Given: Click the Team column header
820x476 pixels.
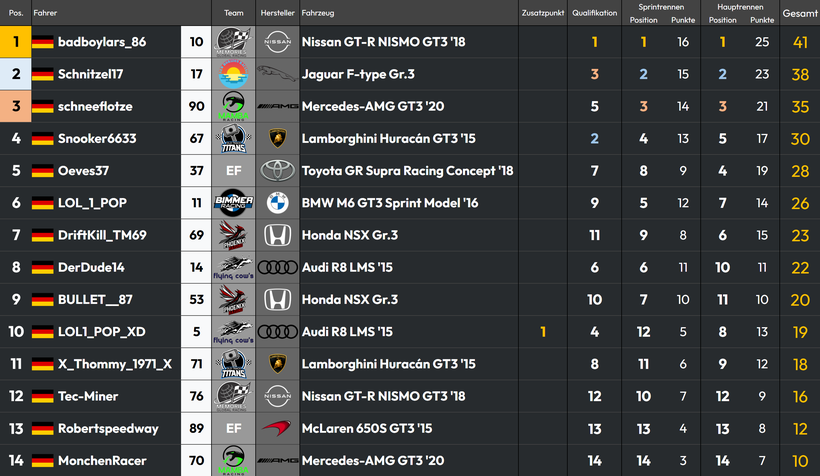Looking at the screenshot, I should (x=233, y=13).
